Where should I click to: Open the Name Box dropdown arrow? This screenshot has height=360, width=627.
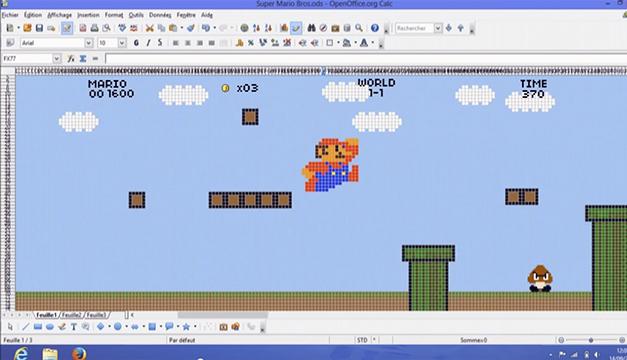[x=57, y=59]
